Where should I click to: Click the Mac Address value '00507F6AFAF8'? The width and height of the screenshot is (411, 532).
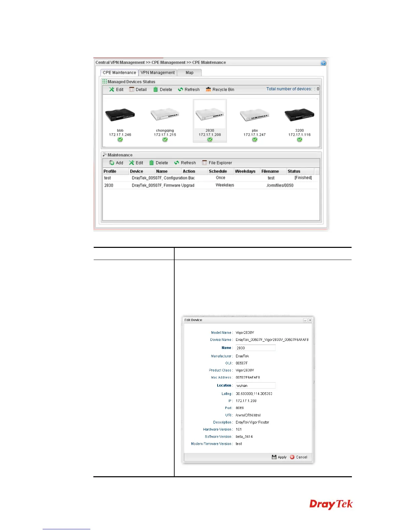pos(248,378)
